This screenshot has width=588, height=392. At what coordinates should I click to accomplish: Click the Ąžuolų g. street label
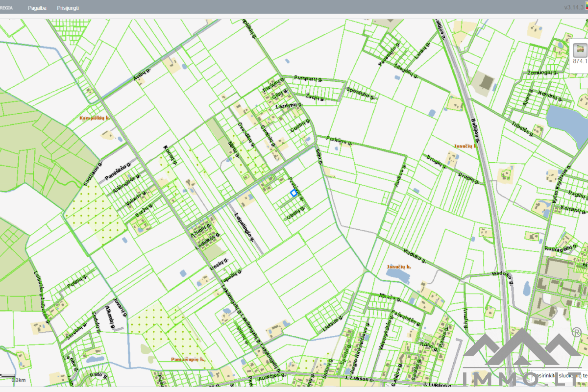[201, 231]
